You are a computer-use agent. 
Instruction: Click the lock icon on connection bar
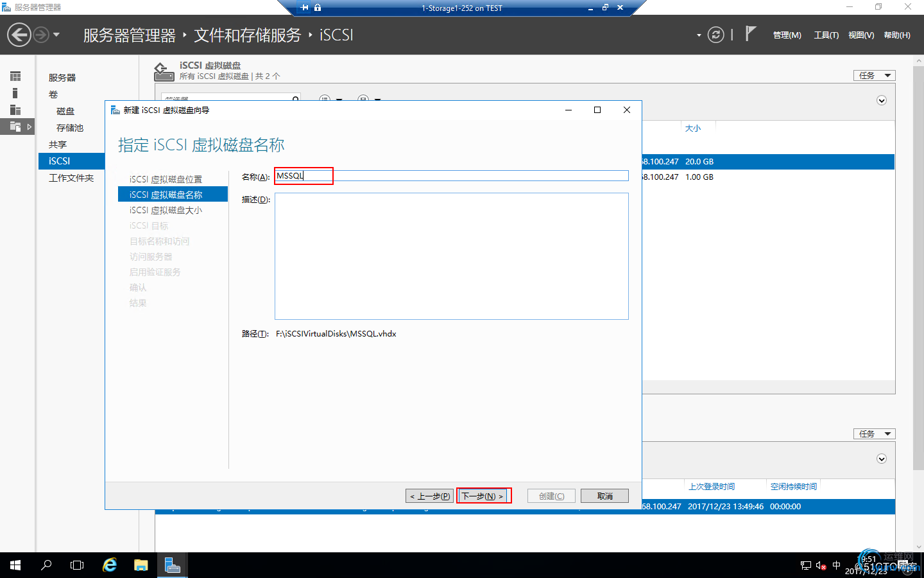[x=318, y=8]
